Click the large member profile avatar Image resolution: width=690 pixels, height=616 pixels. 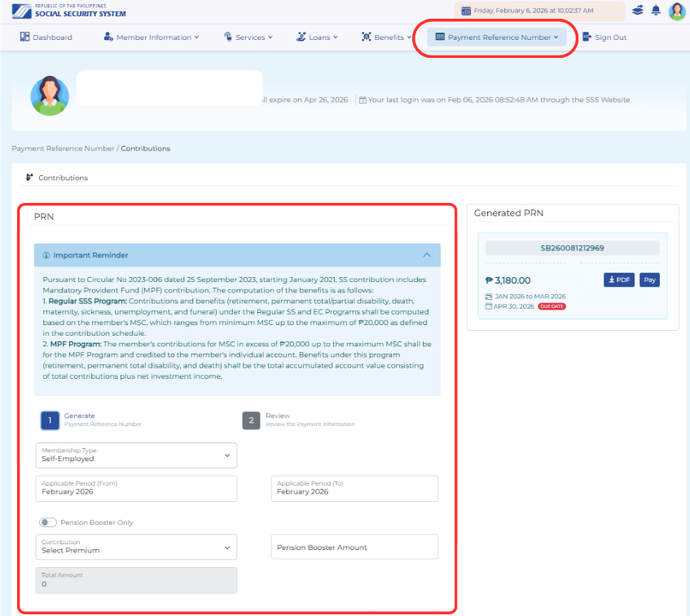[50, 96]
